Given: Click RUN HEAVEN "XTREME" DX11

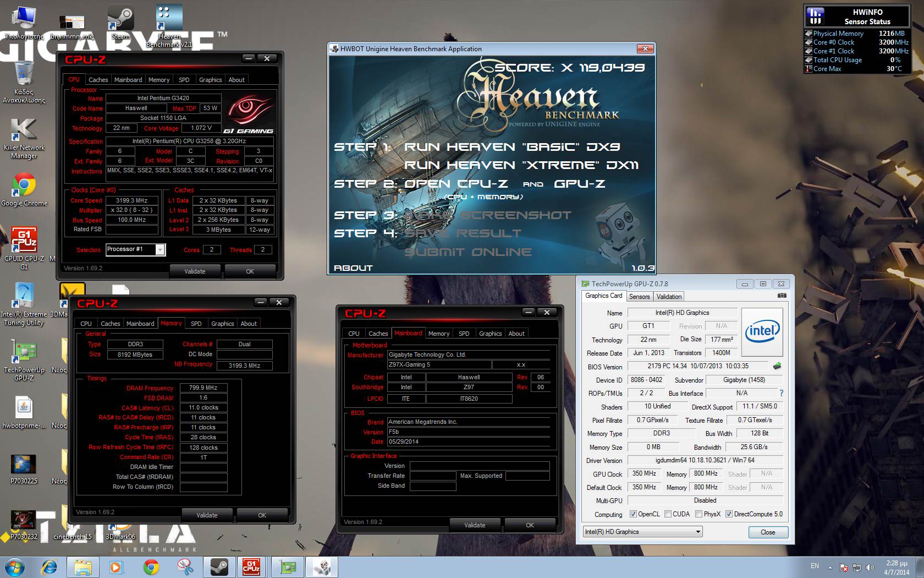Looking at the screenshot, I should point(521,165).
